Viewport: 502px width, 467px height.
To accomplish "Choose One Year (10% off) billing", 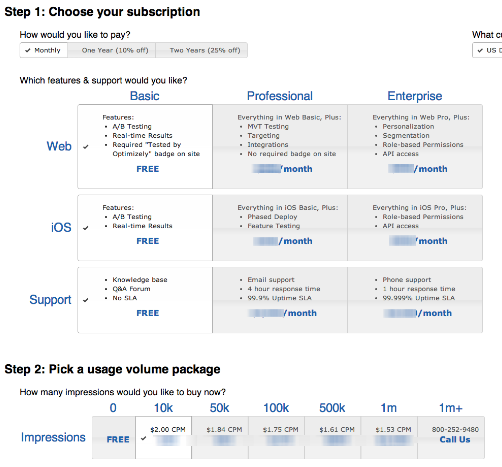I will [112, 50].
